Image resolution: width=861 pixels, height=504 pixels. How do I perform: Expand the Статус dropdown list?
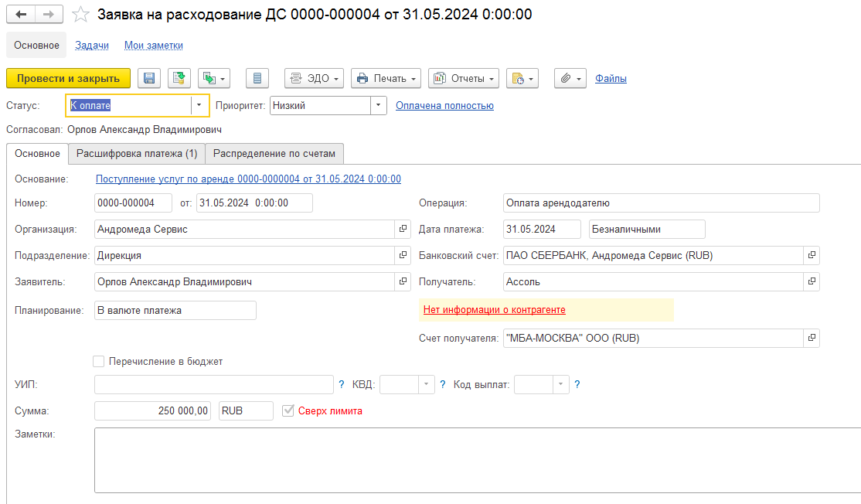199,105
